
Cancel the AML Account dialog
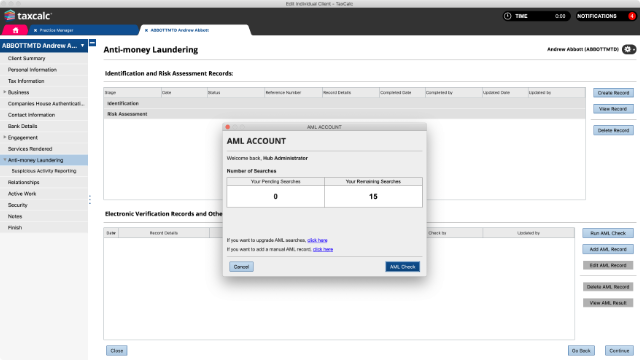pyautogui.click(x=241, y=267)
